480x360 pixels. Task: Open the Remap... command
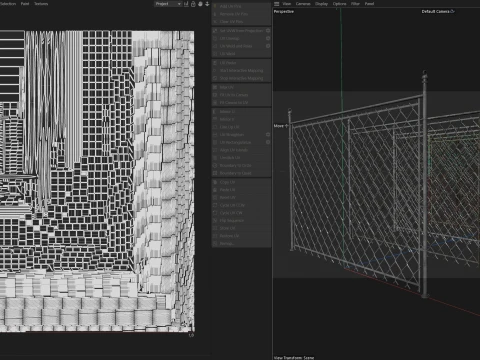point(241,244)
